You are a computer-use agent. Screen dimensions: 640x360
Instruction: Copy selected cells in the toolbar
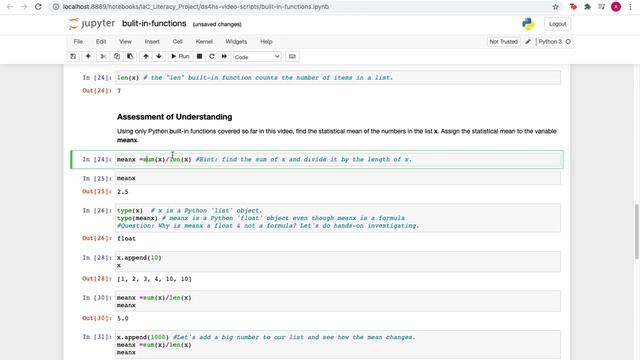click(x=117, y=56)
